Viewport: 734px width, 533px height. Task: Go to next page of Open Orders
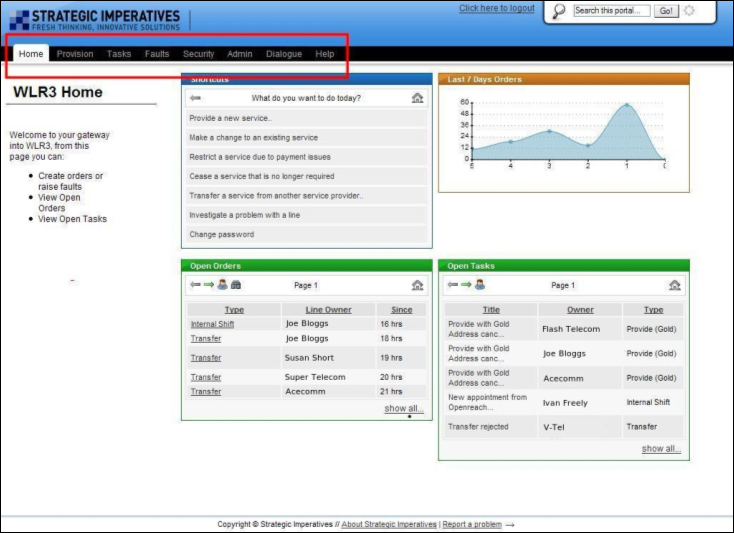click(209, 285)
